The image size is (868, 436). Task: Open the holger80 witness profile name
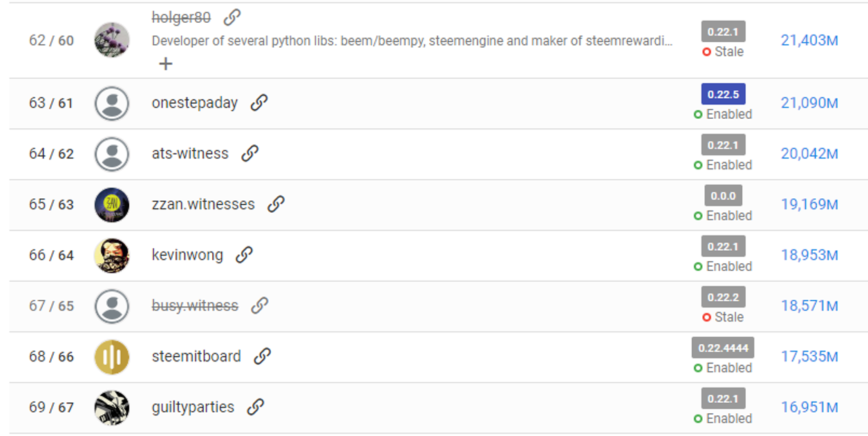coord(181,18)
